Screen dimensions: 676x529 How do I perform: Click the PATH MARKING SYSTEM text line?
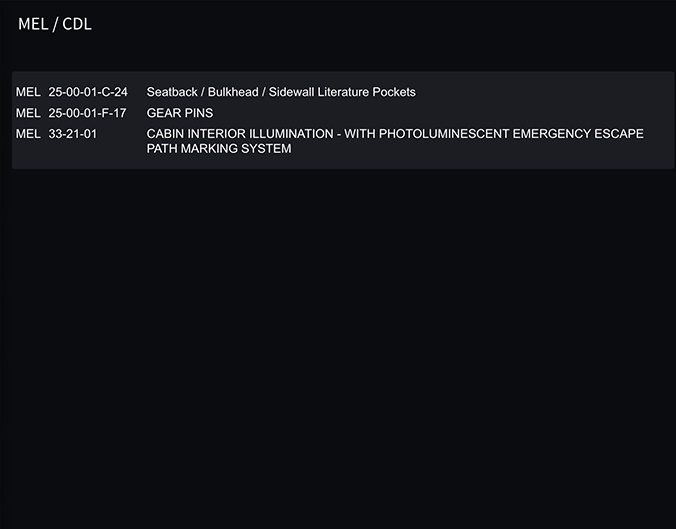(219, 149)
